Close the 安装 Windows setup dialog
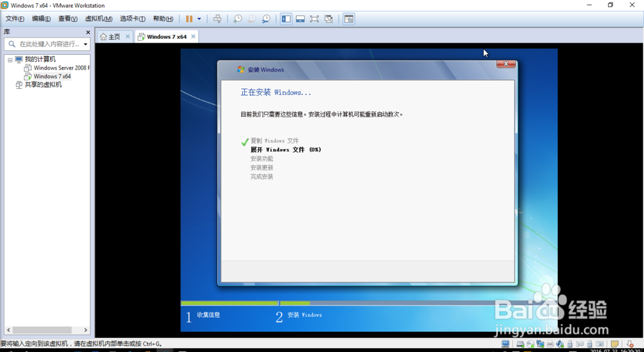This screenshot has height=352, width=644. click(506, 64)
